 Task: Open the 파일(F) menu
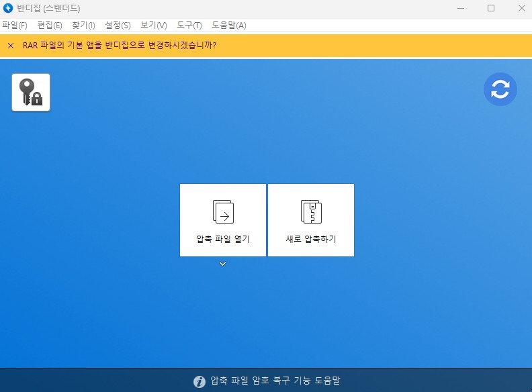tap(15, 25)
